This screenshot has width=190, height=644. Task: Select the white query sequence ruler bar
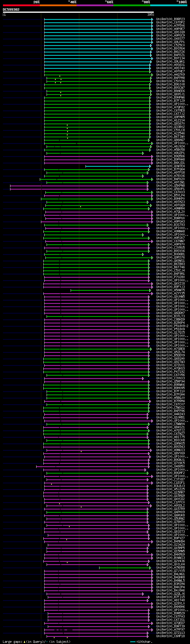coord(78,12)
